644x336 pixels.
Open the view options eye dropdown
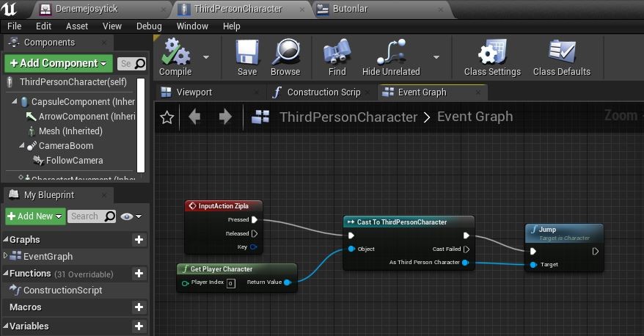[x=131, y=216]
